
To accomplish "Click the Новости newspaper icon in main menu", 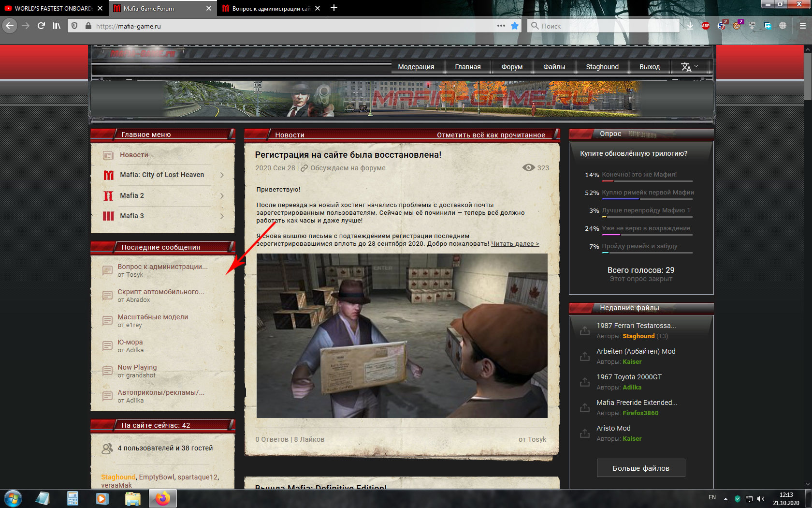I will (108, 155).
